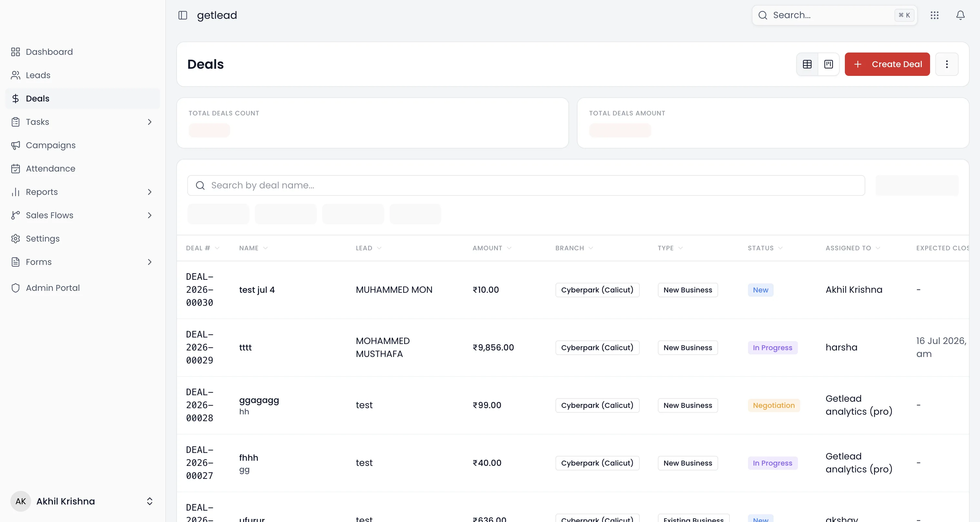Open deal named tttt

[245, 347]
